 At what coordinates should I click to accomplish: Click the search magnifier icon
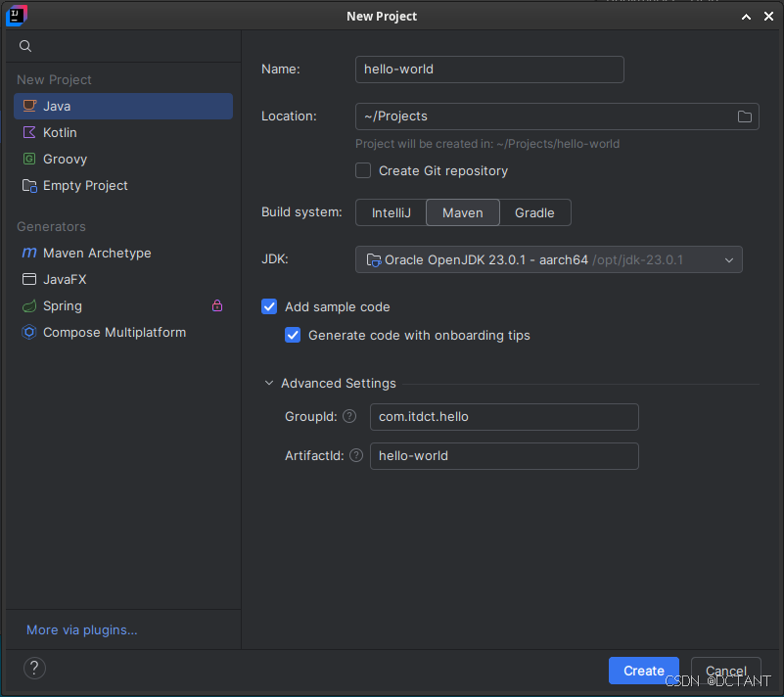click(25, 47)
